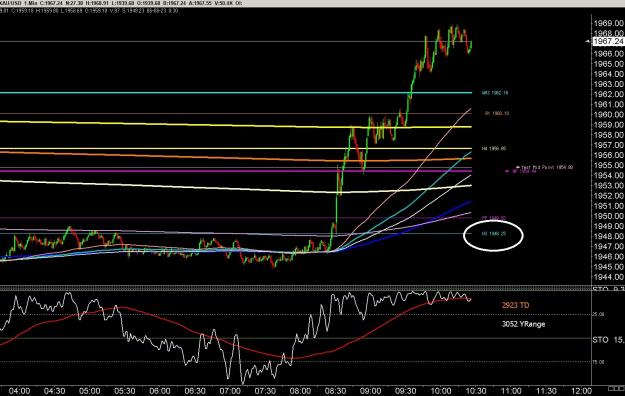Select the H4 1956.65 level label

493,148
